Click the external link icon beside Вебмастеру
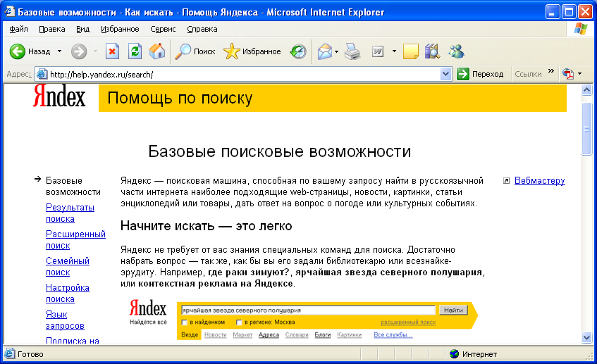This screenshot has height=364, width=597. point(506,181)
